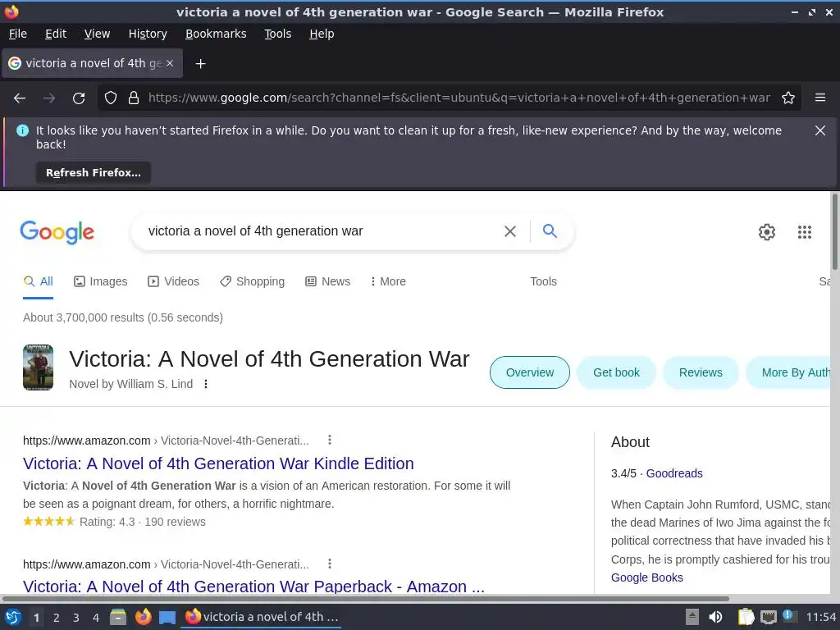Open the LXQt start menu
Viewport: 840px width, 630px height.
pyautogui.click(x=13, y=617)
